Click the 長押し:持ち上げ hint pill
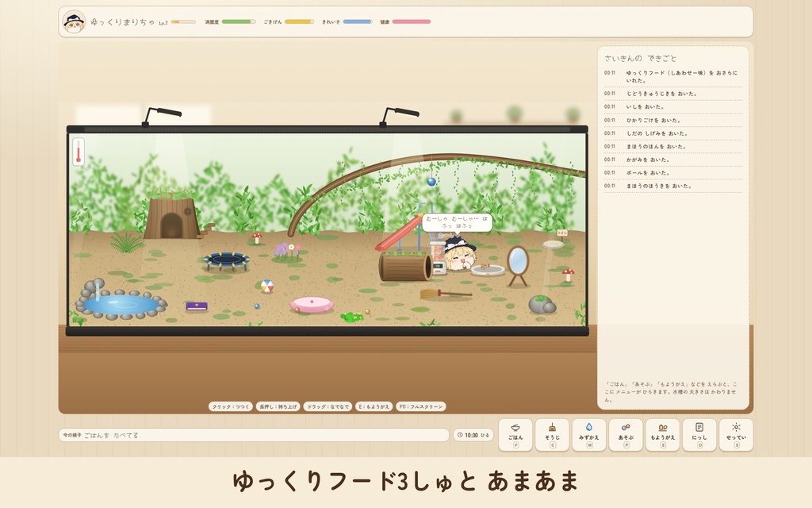 (278, 406)
